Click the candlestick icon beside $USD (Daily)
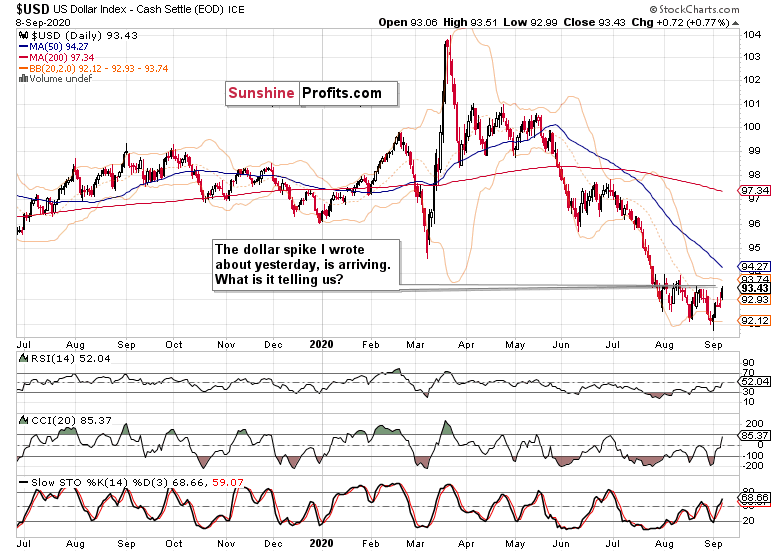Screen dimensions: 780x552 click(23, 35)
